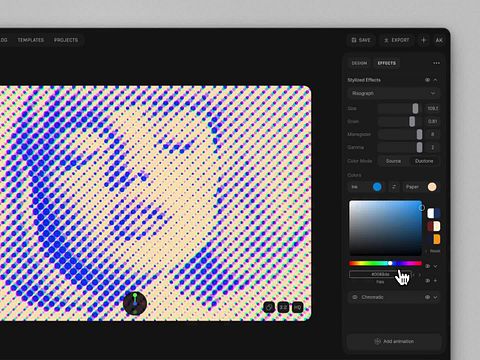
Task: Click the Size value field
Action: [432, 108]
